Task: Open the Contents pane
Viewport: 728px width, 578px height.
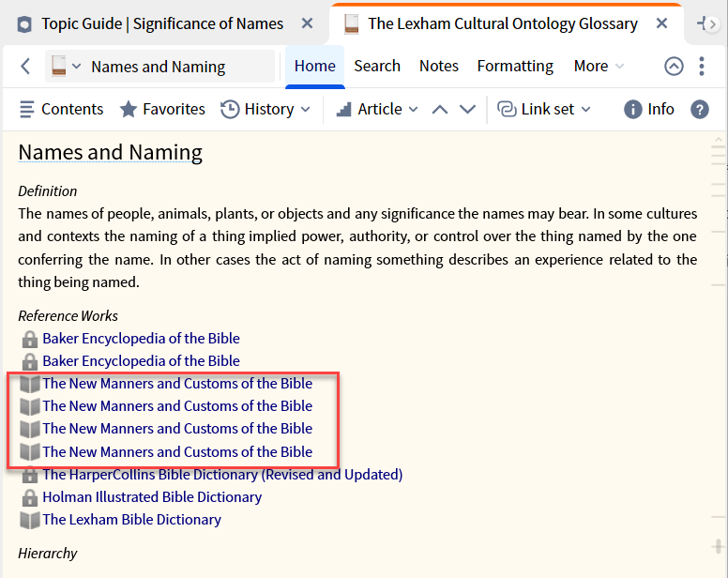Action: 61,109
